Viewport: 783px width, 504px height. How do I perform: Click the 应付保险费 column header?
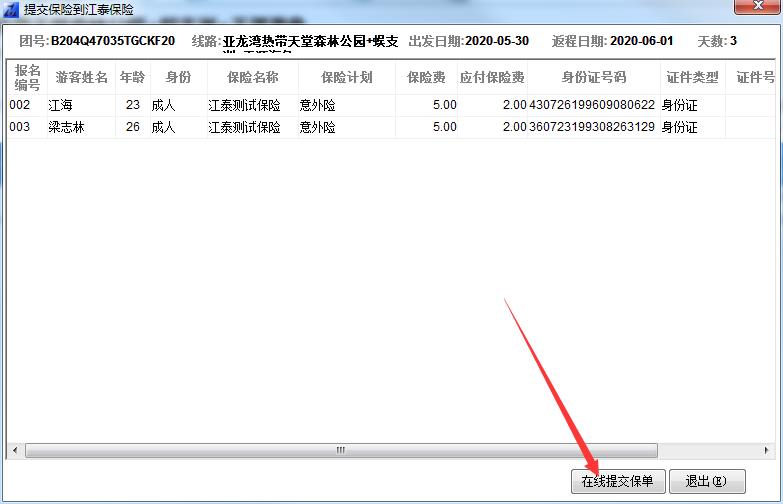[x=492, y=77]
